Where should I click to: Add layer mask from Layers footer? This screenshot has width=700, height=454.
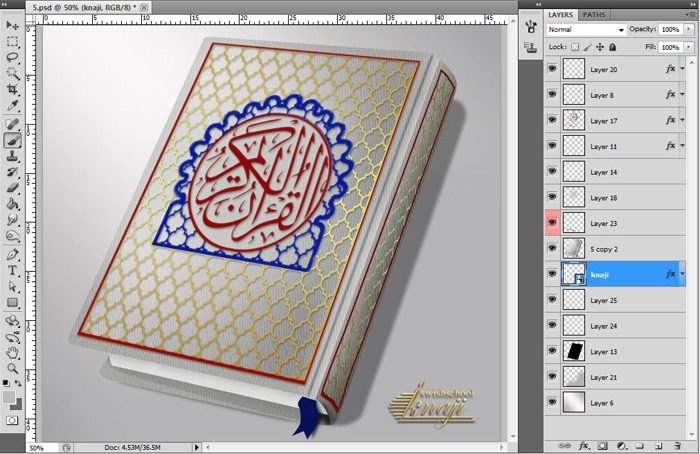click(x=603, y=445)
